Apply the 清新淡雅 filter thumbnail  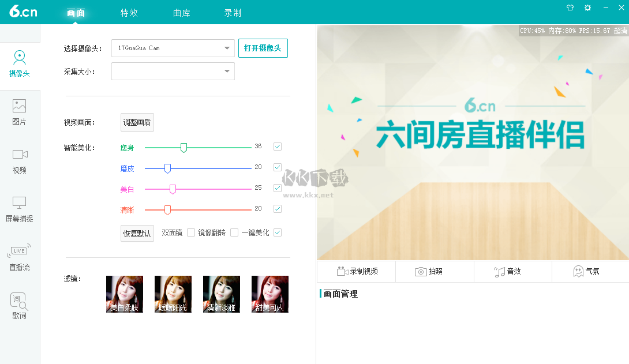tap(222, 294)
